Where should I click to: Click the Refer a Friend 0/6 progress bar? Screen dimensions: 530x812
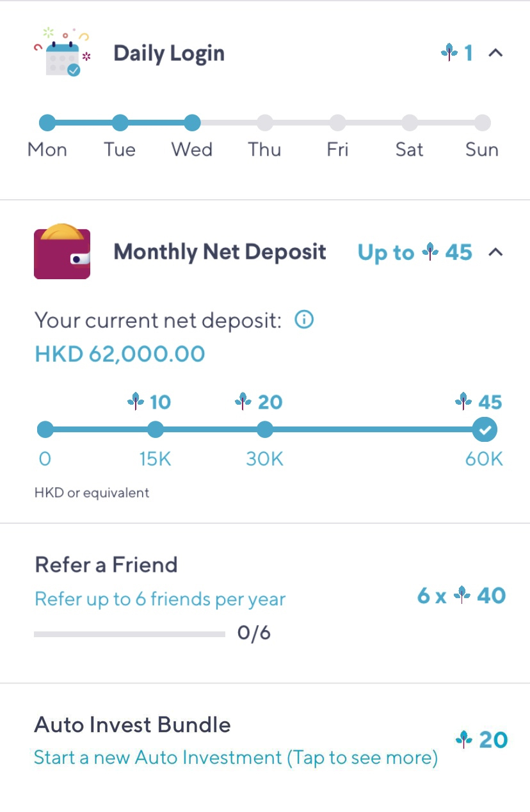pyautogui.click(x=129, y=635)
